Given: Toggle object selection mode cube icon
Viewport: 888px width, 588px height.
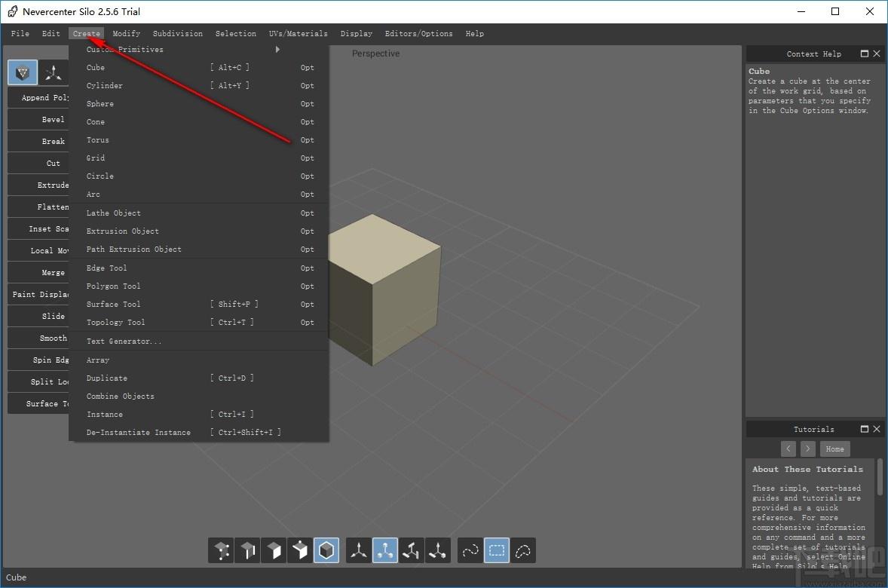Looking at the screenshot, I should pos(326,550).
